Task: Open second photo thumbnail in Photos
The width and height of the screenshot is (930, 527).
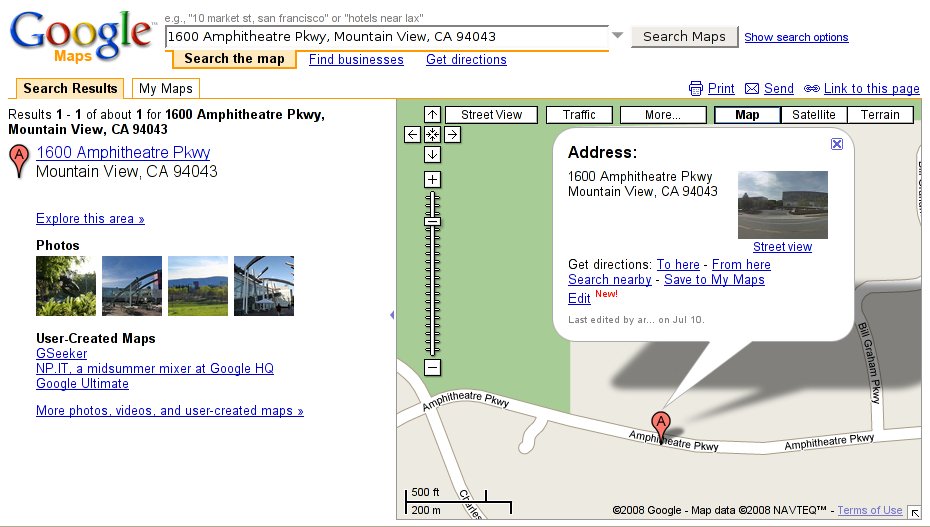Action: point(132,286)
